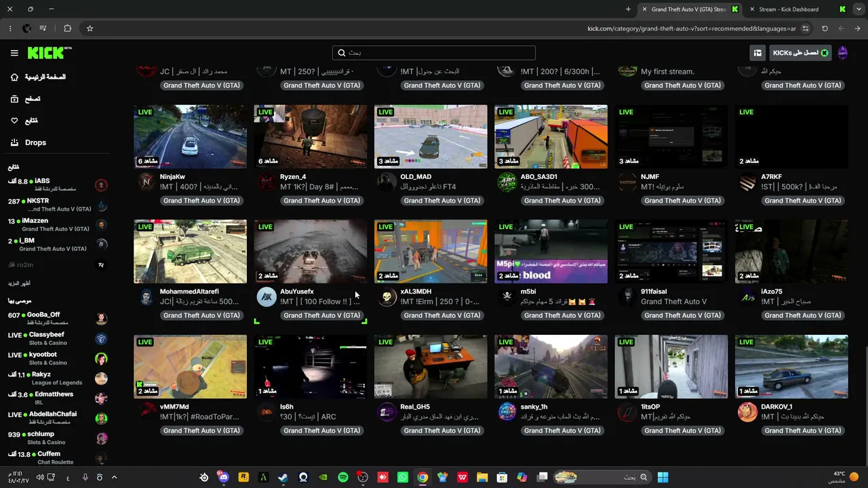Open site information icon in address bar
This screenshot has height=488, width=868.
pos(806,28)
